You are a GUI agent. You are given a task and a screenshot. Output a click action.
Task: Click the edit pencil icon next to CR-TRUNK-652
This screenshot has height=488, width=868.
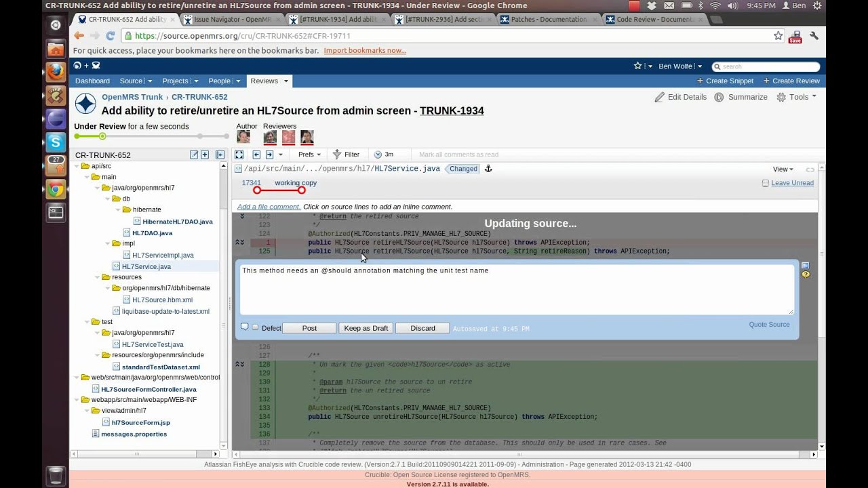(194, 155)
